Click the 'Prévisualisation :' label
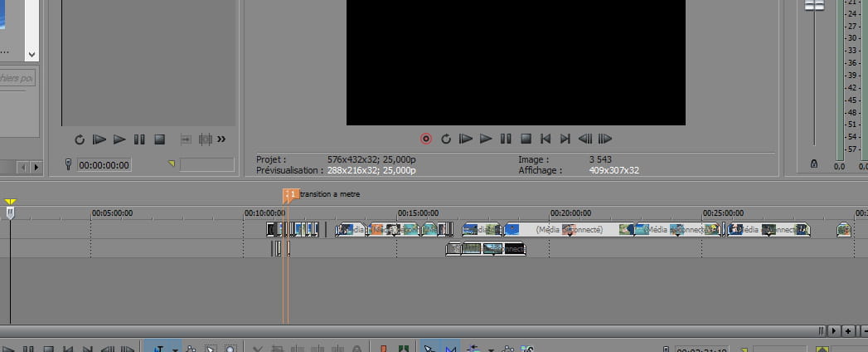The height and width of the screenshot is (352, 868). tap(289, 170)
